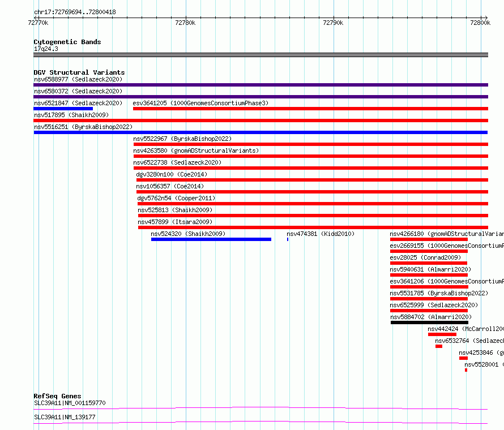
Task: Click the SLC39A11|NM_139177 gene label
Action: [65, 417]
